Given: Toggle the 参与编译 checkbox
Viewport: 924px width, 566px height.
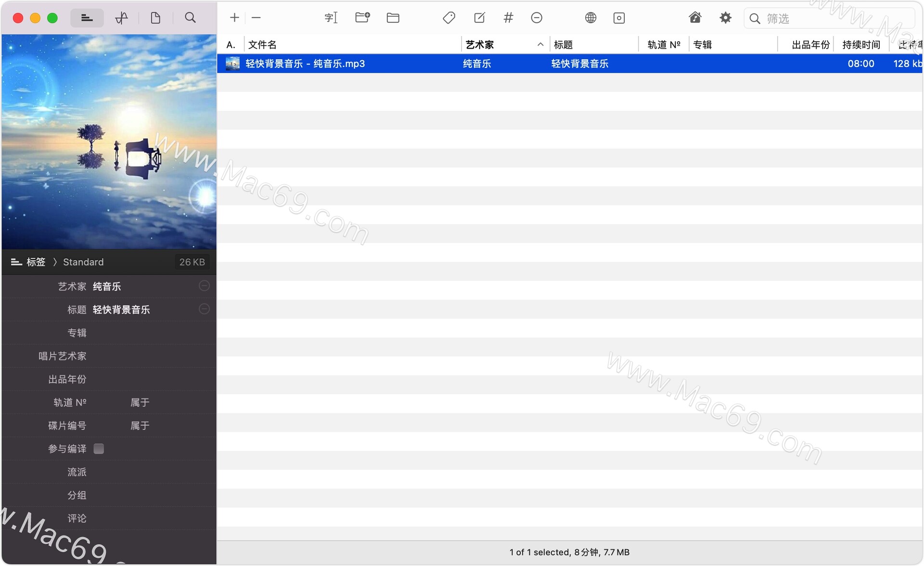Looking at the screenshot, I should point(99,449).
